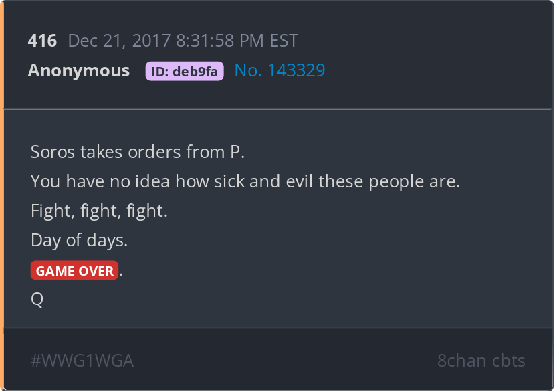555x392 pixels.
Task: Click the period after GAME OVER
Action: click(x=121, y=274)
